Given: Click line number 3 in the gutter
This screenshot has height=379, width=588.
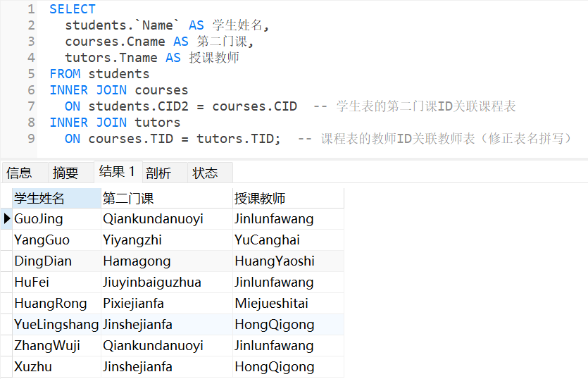Looking at the screenshot, I should point(31,42).
